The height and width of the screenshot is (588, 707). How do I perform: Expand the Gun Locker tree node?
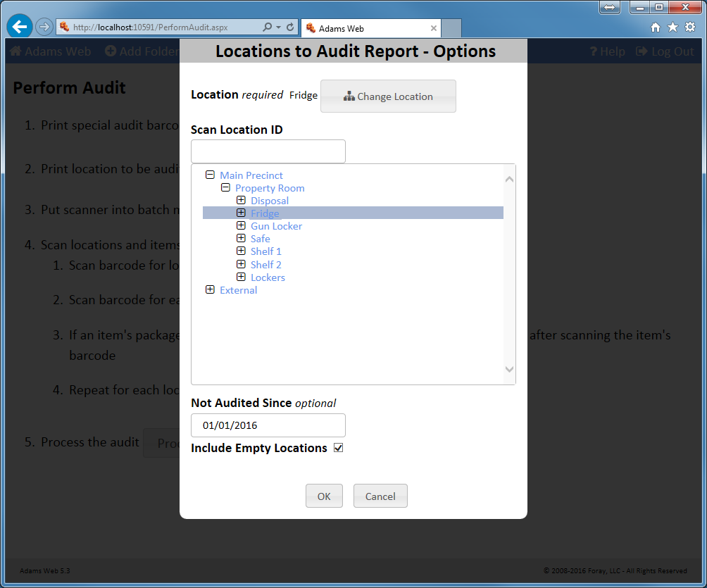point(241,226)
